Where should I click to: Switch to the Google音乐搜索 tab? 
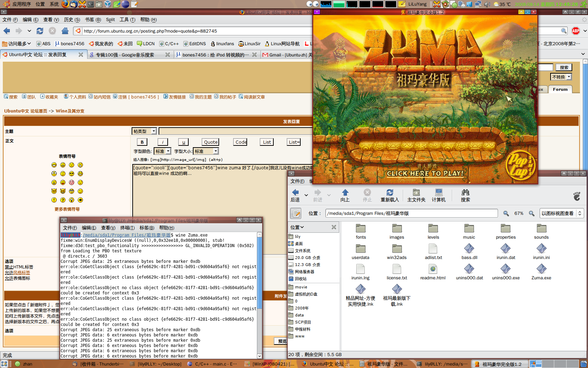[129, 55]
